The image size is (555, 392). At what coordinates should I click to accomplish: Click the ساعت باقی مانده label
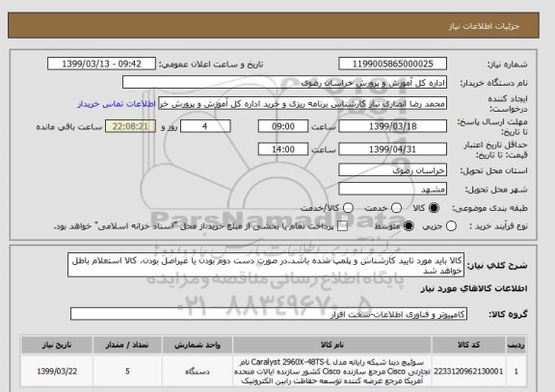[69, 127]
